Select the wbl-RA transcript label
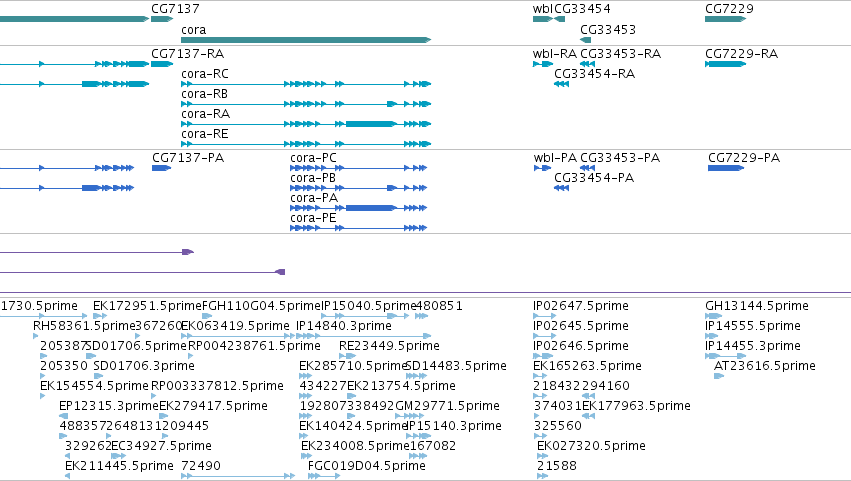Screen dimensions: 851x481 (x=555, y=54)
